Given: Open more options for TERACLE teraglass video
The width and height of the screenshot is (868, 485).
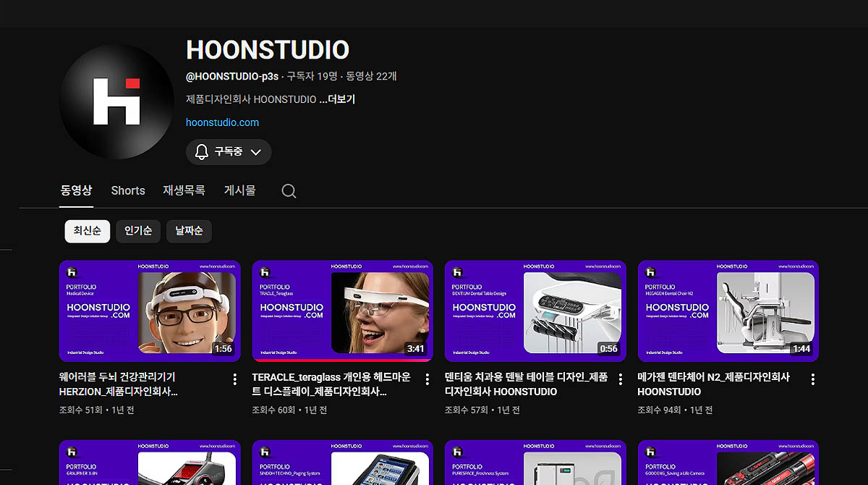Looking at the screenshot, I should tap(427, 379).
